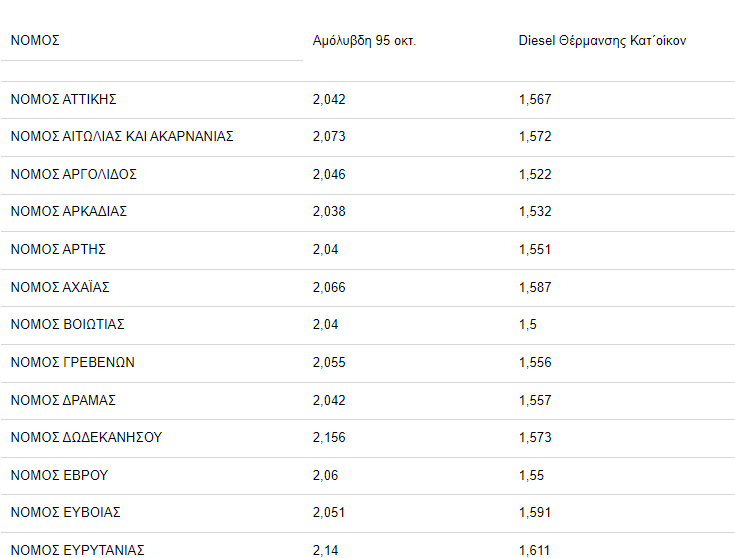Click the ΝΟΜΟΣ ΔΡΑΜΑΣ cell
Screen dimensions: 735x558
[63, 400]
